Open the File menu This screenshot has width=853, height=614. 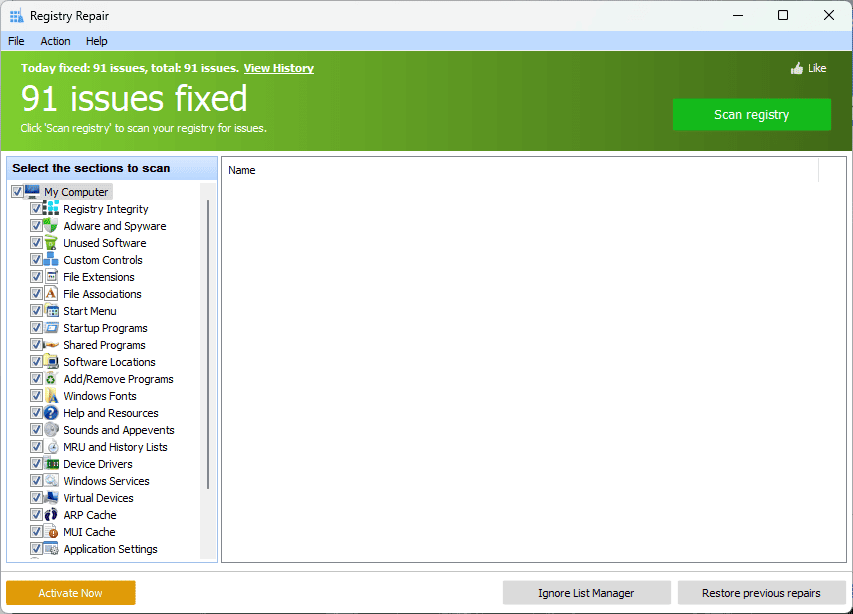(16, 41)
